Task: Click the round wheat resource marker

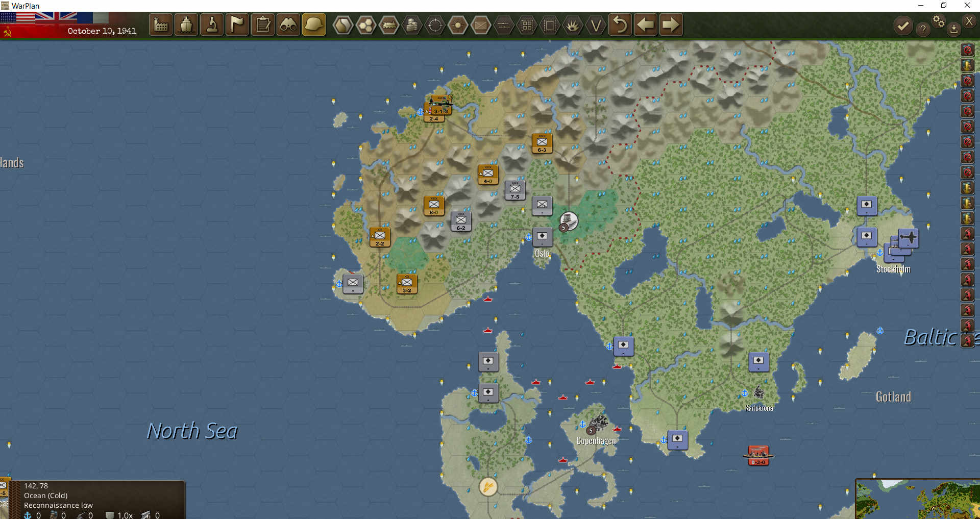Action: 488,486
